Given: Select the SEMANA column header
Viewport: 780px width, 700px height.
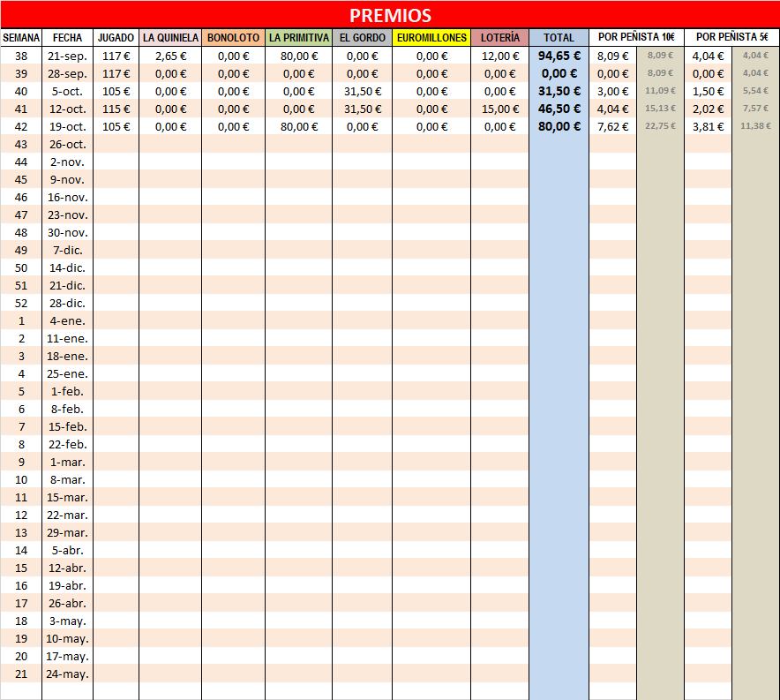Looking at the screenshot, I should coord(21,38).
